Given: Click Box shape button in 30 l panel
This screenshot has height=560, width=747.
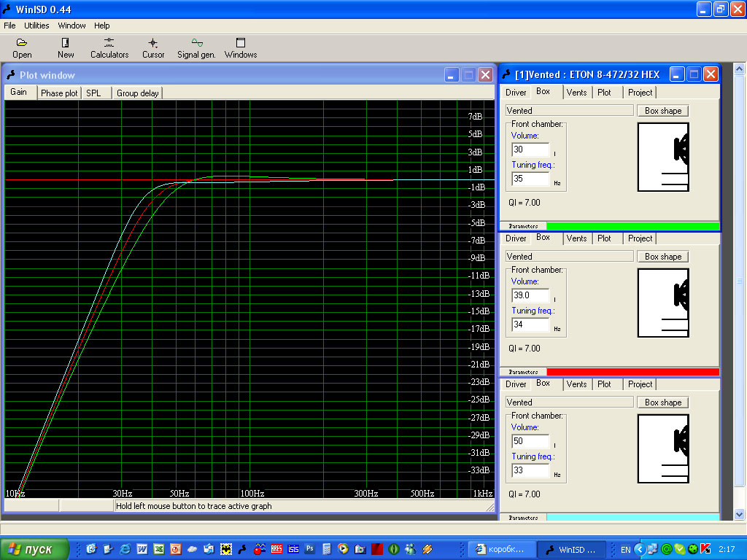Looking at the screenshot, I should [663, 111].
